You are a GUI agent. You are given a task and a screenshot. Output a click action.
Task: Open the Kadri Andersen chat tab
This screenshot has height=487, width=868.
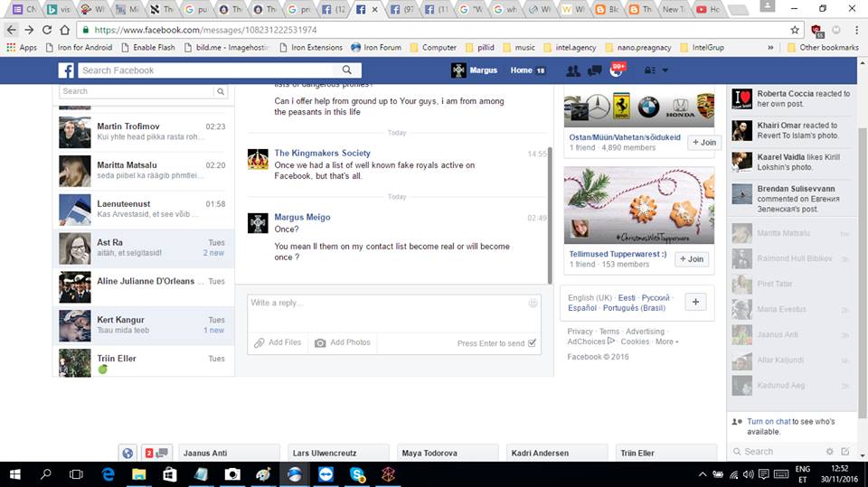point(556,453)
